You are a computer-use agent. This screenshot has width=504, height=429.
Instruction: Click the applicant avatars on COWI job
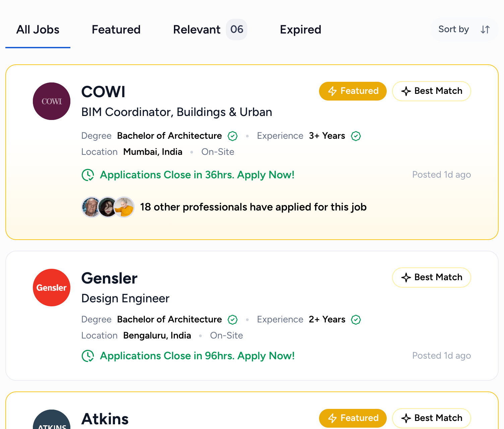[x=108, y=207]
